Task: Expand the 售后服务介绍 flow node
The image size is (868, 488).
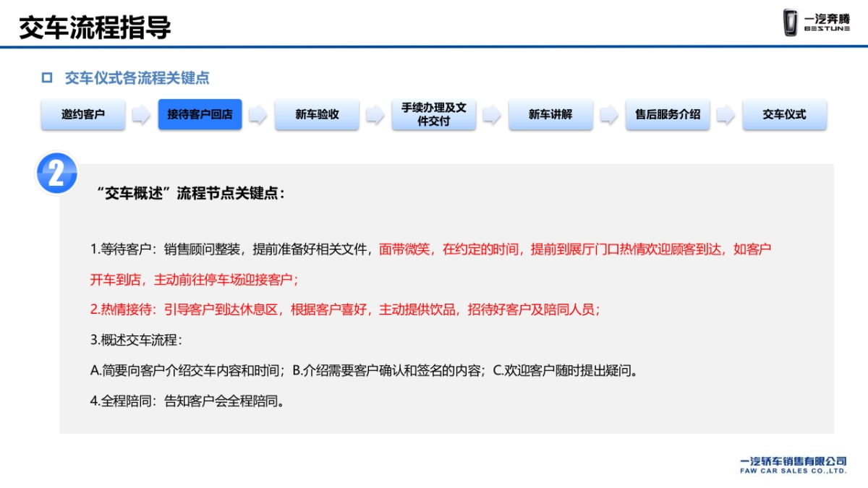Action: (668, 115)
